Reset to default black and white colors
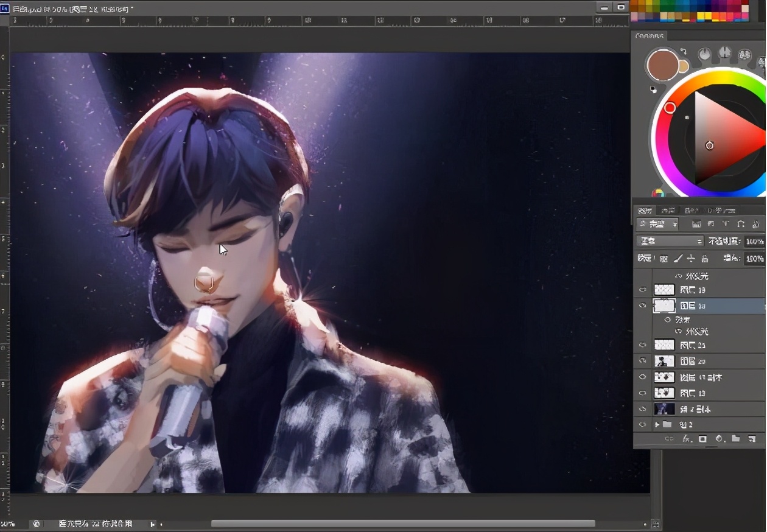767x532 pixels. point(653,89)
